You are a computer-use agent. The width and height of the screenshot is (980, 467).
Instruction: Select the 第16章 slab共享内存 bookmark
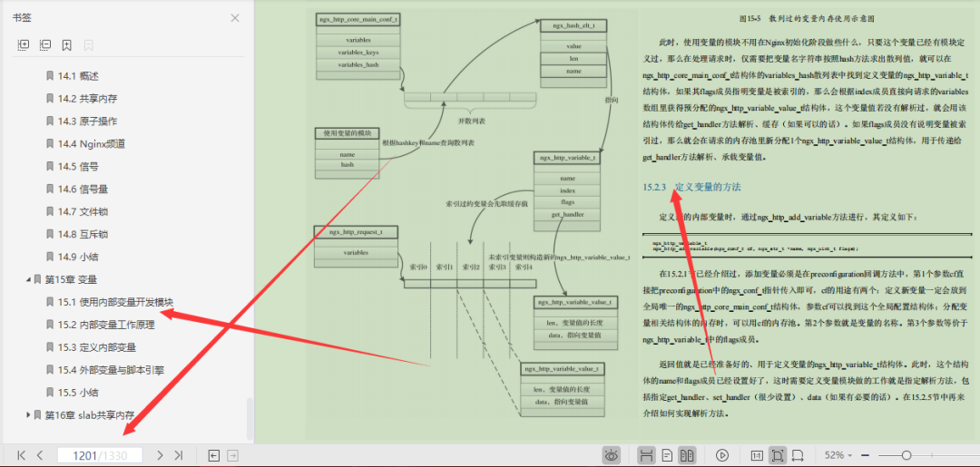pyautogui.click(x=89, y=414)
